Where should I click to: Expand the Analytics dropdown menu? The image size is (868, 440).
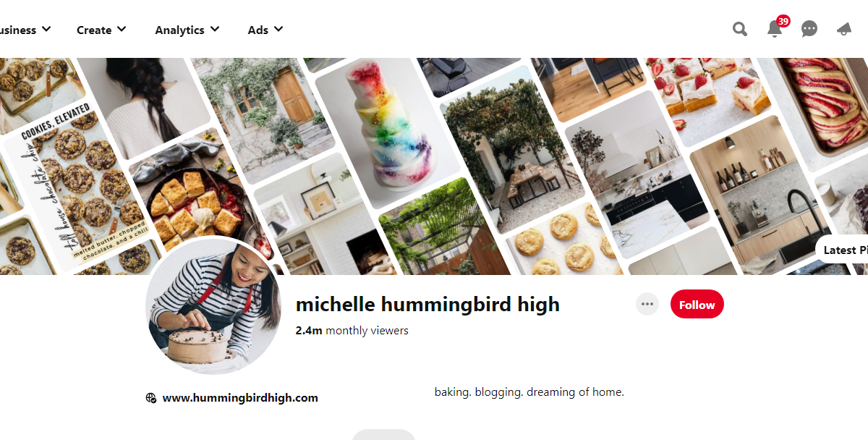point(187,30)
